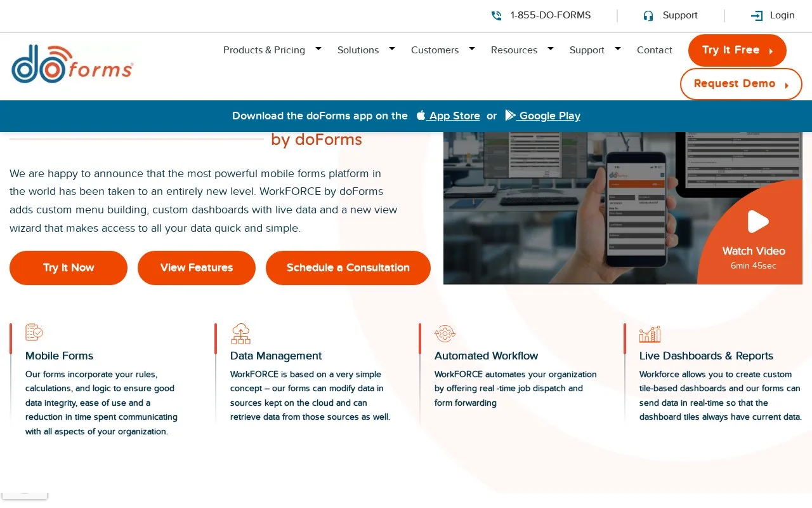Image resolution: width=812 pixels, height=508 pixels.
Task: Open the Customers menu
Action: pyautogui.click(x=435, y=50)
